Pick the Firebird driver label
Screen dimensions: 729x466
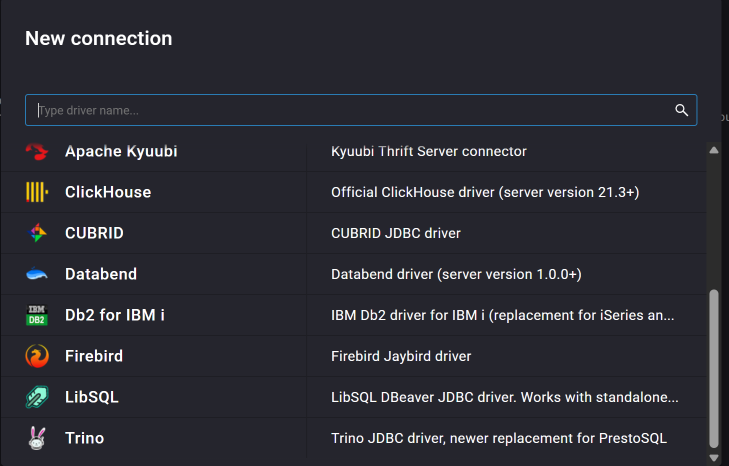94,356
